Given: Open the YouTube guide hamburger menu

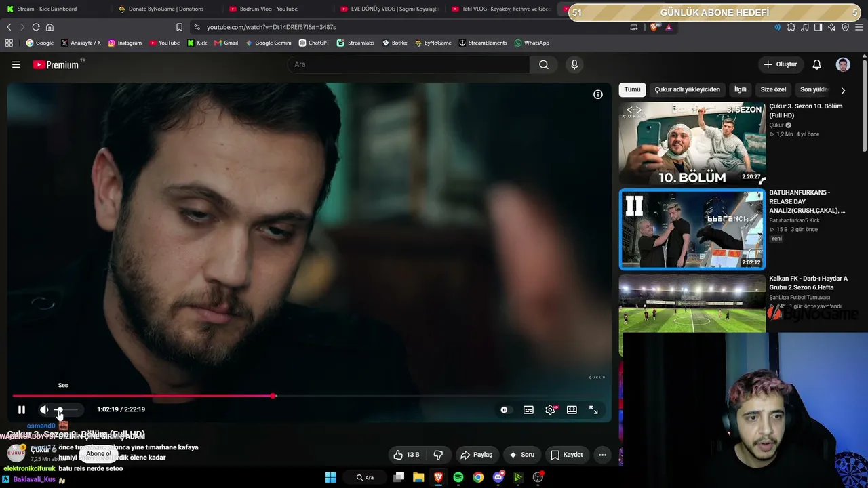Looking at the screenshot, I should click(16, 64).
